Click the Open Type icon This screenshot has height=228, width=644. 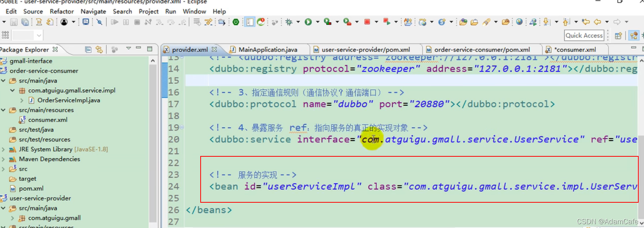(x=463, y=22)
